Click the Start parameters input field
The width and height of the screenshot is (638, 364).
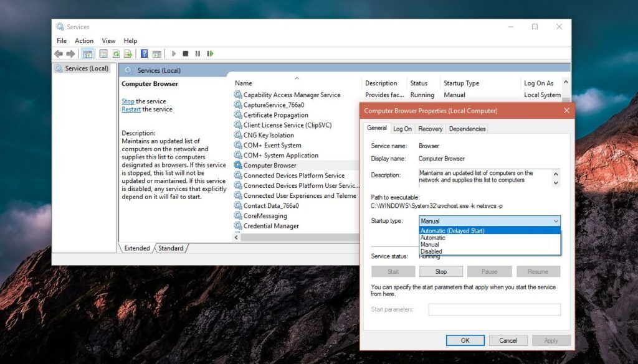pos(494,309)
